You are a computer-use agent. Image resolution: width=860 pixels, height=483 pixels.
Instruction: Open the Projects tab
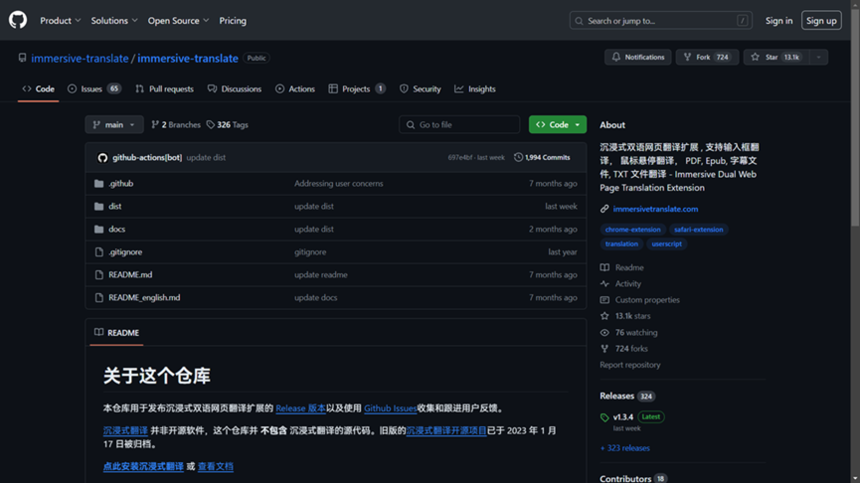(357, 89)
